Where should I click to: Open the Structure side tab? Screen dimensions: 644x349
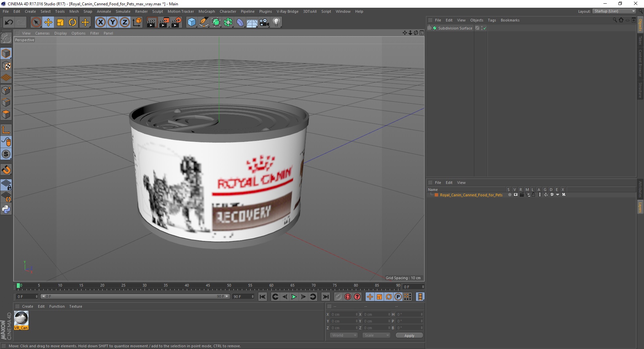click(640, 90)
